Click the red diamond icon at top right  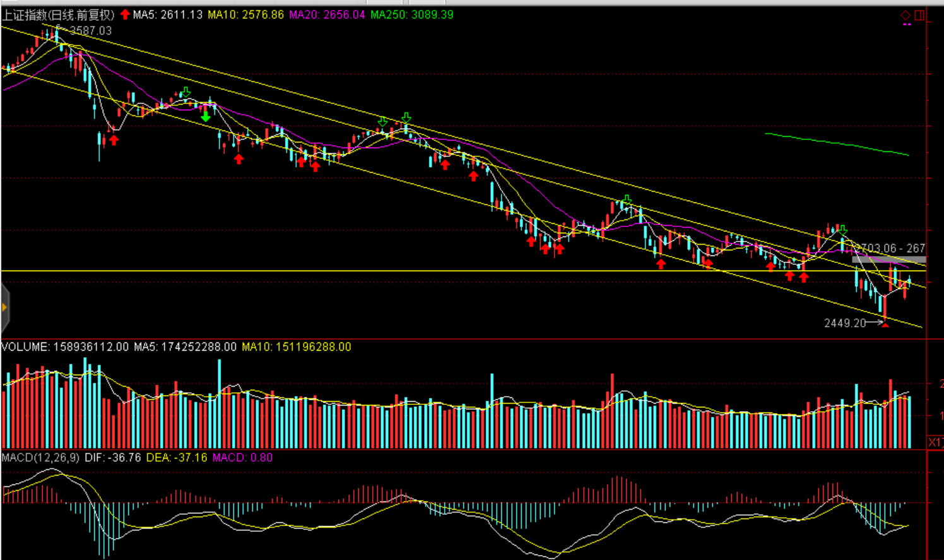[x=906, y=15]
